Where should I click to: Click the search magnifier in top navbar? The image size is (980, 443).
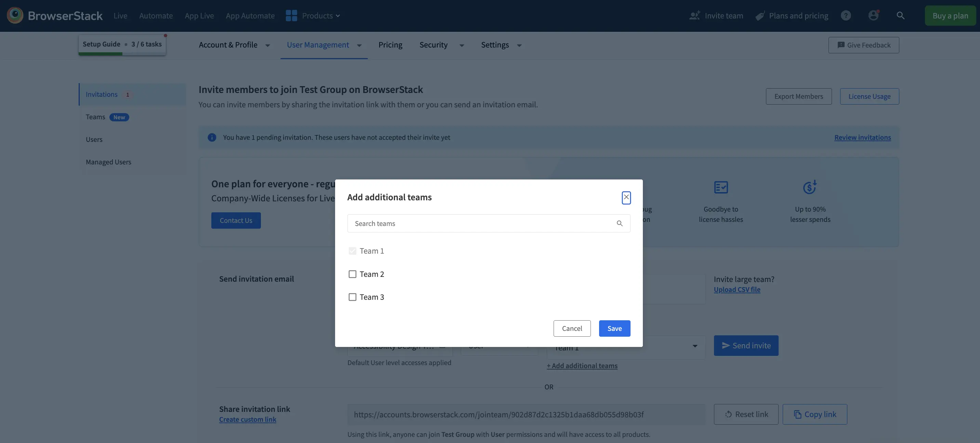point(900,16)
